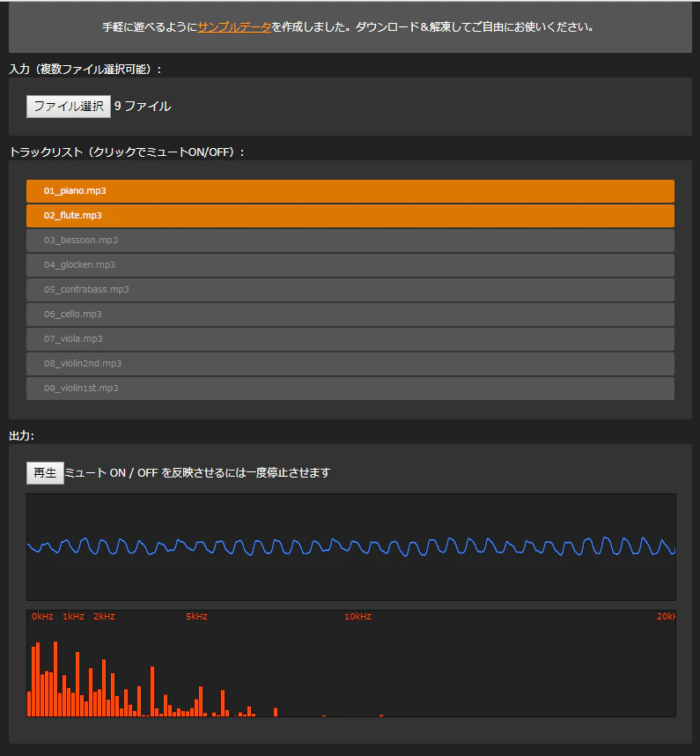This screenshot has width=700, height=756.
Task: Unmute the 05_contrabass.mp3 track
Action: click(x=350, y=289)
